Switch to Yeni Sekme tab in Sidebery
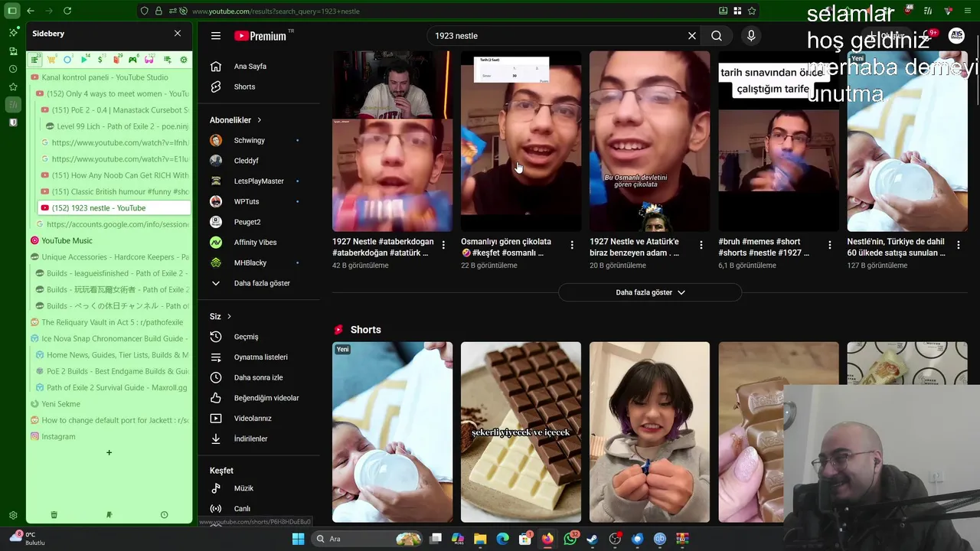The height and width of the screenshot is (551, 980). 110,404
